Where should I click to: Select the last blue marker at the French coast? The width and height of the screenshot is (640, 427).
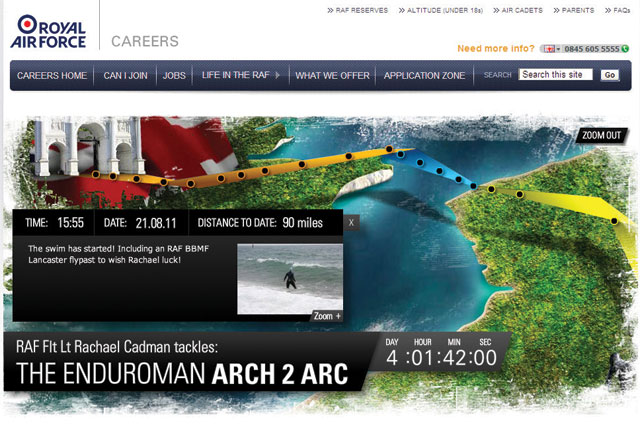[473, 186]
